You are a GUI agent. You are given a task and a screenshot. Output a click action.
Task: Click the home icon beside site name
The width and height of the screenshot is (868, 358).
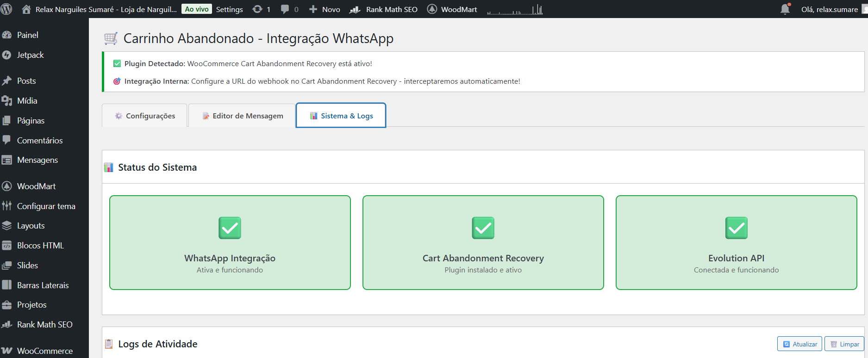[x=26, y=9]
